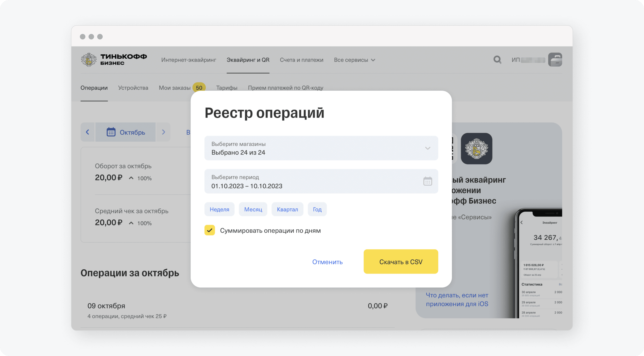Click the right arrow navigation icon
This screenshot has width=644, height=356.
tap(163, 132)
